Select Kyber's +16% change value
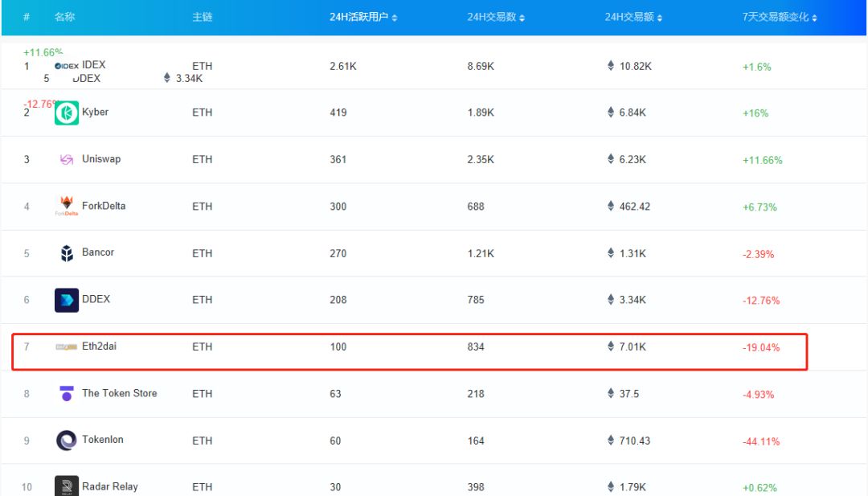868x496 pixels. tap(755, 113)
